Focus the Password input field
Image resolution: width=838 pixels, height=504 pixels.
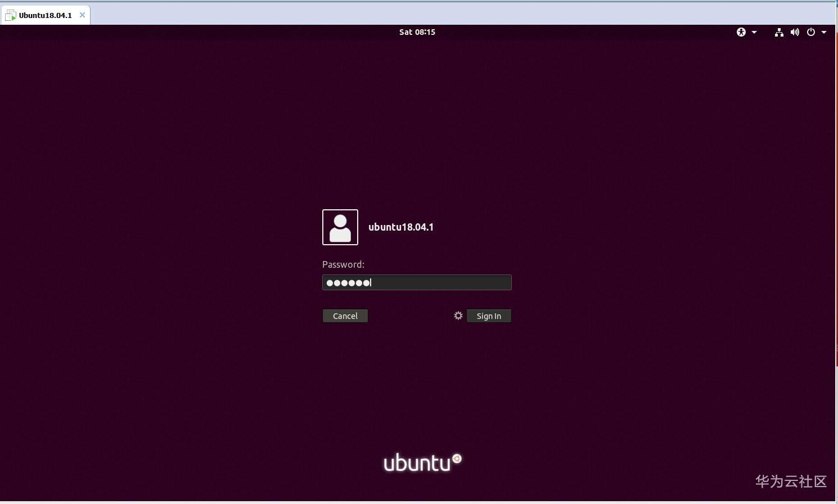(417, 282)
